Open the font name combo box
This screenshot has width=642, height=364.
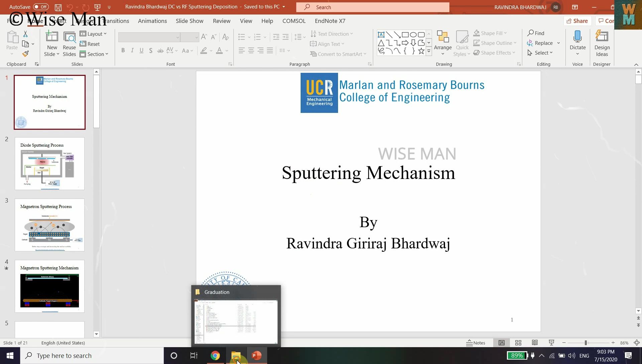[x=149, y=37]
